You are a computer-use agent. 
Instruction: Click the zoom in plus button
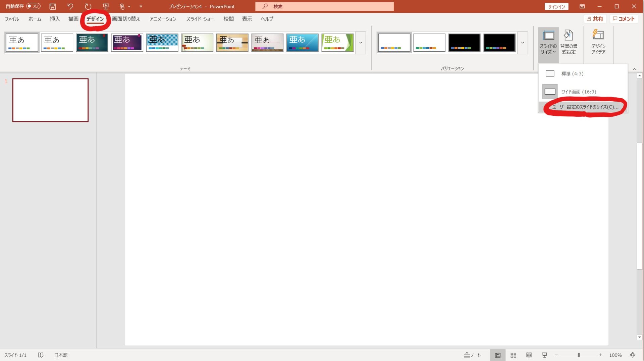[x=601, y=355]
